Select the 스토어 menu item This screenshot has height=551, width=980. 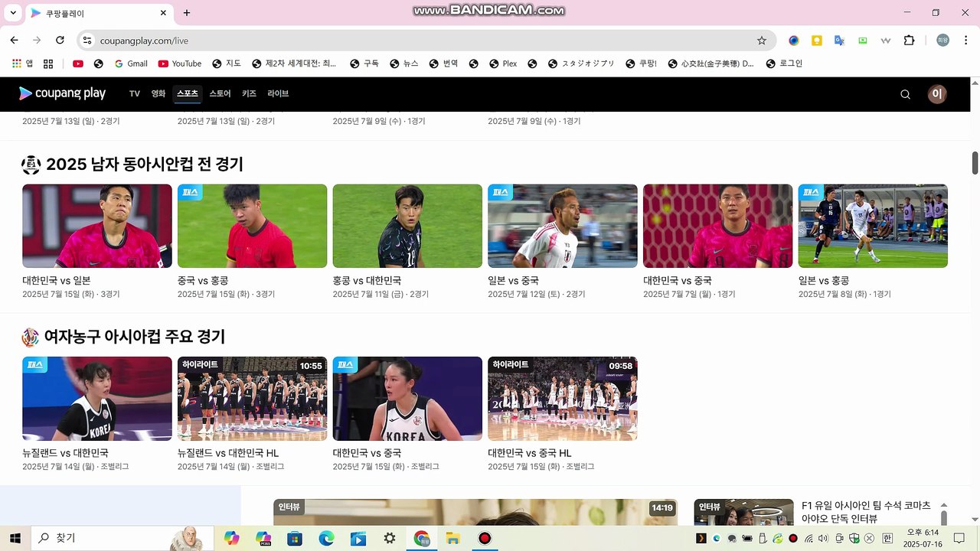point(220,93)
